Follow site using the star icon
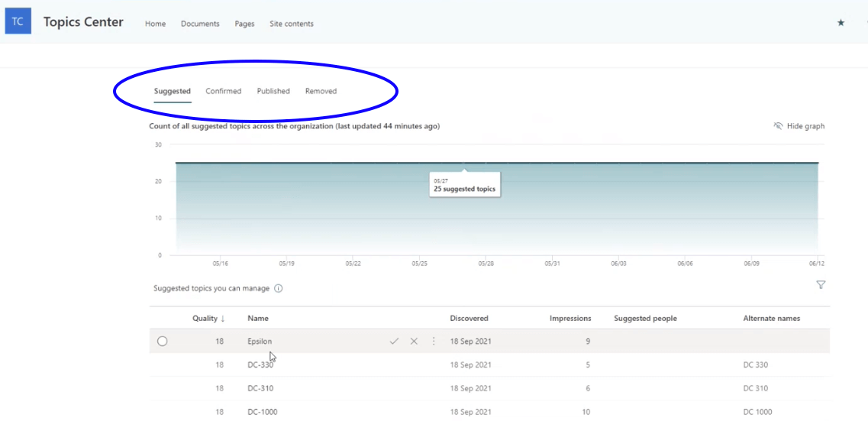This screenshot has width=868, height=421. click(x=841, y=23)
